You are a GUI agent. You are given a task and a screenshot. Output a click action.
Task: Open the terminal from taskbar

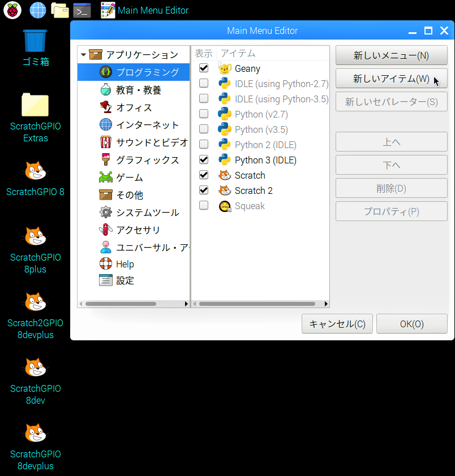coord(82,10)
